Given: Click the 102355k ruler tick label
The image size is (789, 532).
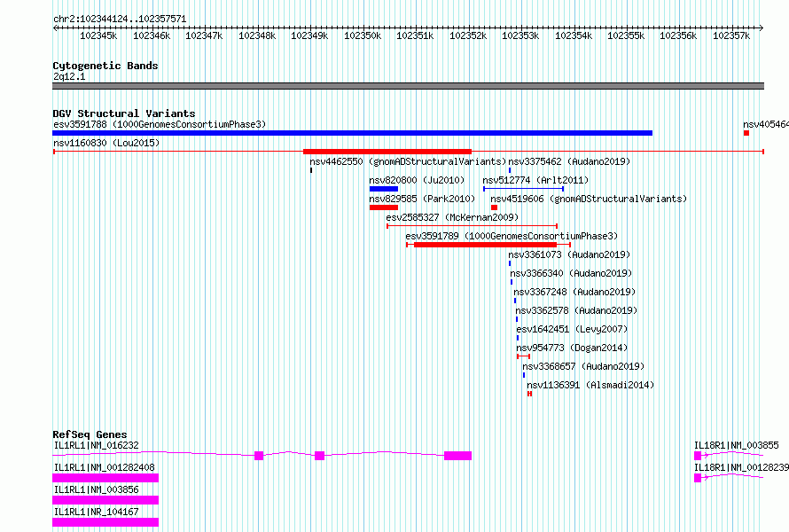Looking at the screenshot, I should pos(626,35).
